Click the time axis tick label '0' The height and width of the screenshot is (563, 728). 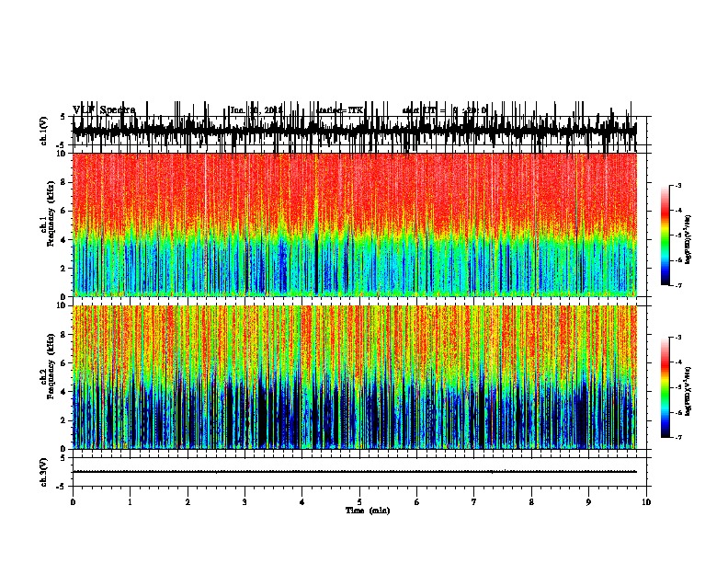coord(73,502)
